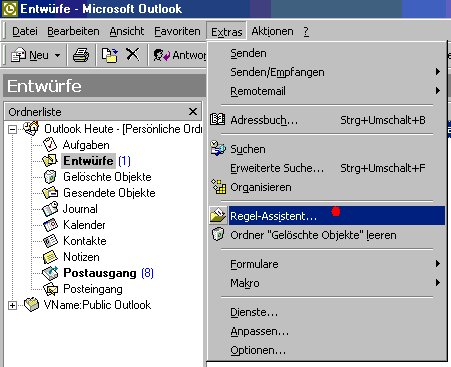Click the Gesendete Objekte folder icon

click(x=50, y=192)
